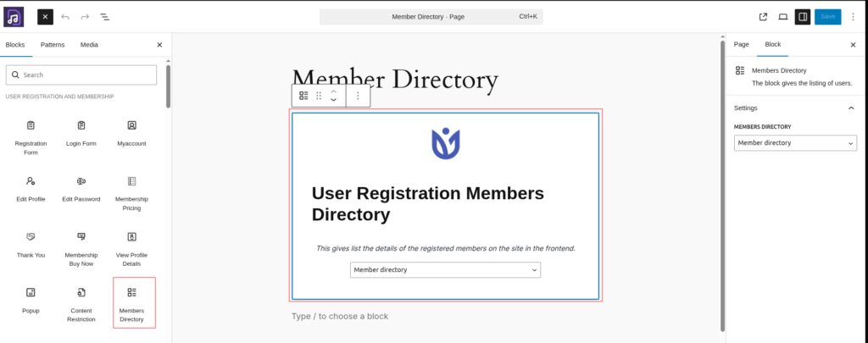868x343 pixels.
Task: Open block Options three-dot menu in block toolbar
Action: click(x=358, y=96)
